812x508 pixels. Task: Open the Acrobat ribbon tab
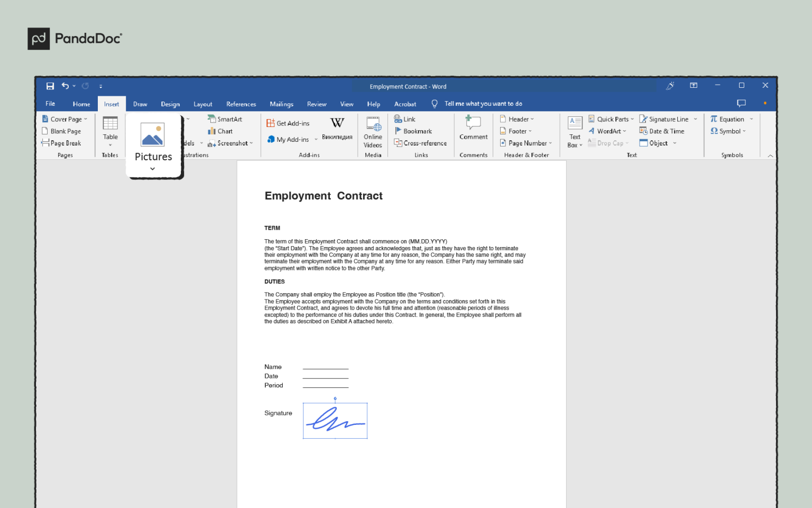tap(405, 104)
